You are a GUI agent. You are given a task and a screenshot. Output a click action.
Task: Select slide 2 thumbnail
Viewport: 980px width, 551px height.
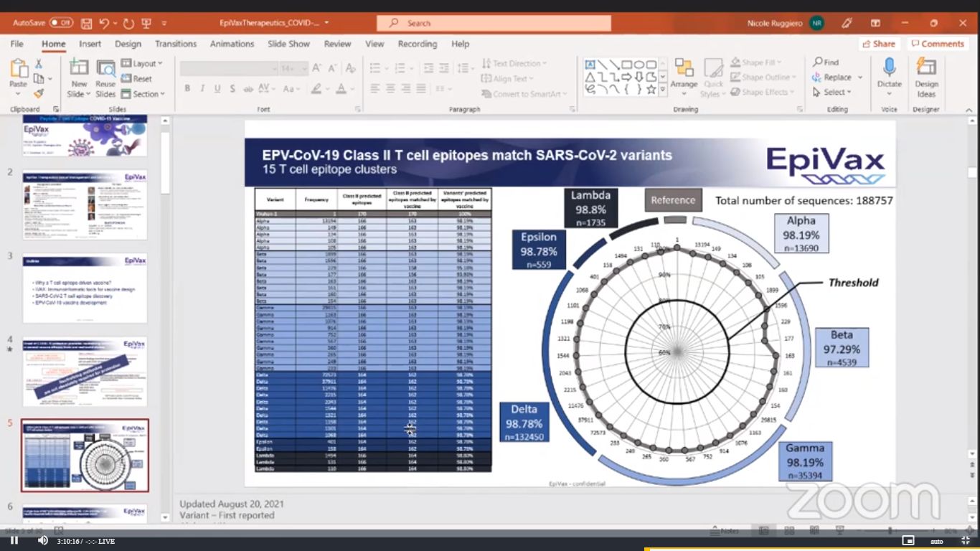(x=85, y=204)
